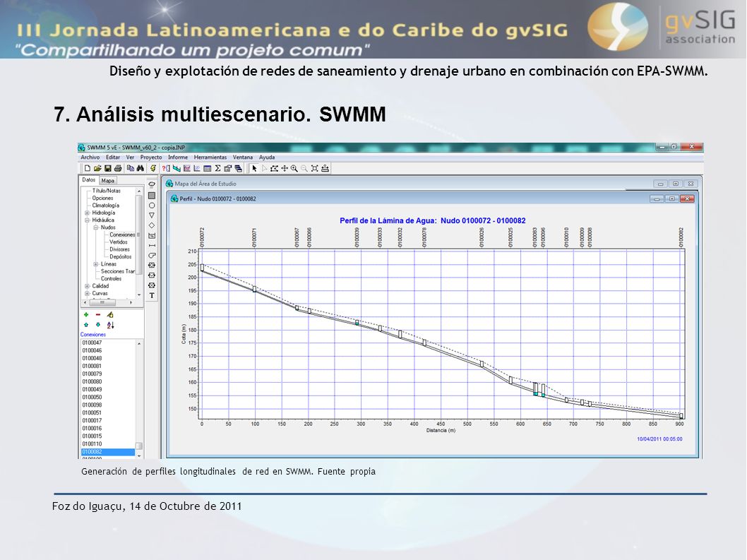Close the Perfil profile window

(687, 198)
